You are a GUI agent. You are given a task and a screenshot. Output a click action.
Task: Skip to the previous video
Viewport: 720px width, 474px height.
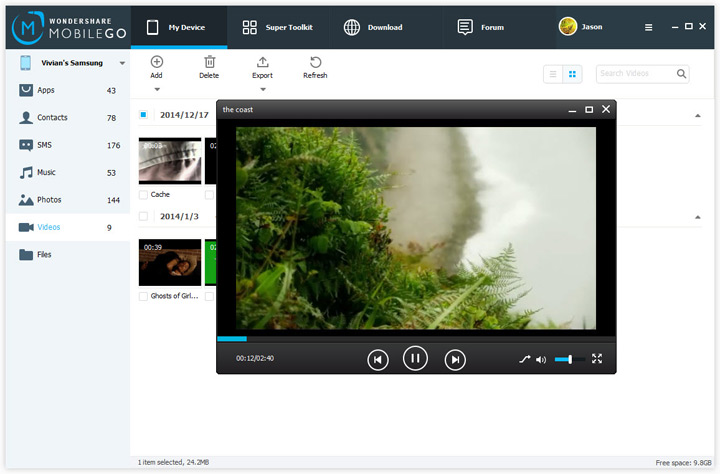[378, 360]
